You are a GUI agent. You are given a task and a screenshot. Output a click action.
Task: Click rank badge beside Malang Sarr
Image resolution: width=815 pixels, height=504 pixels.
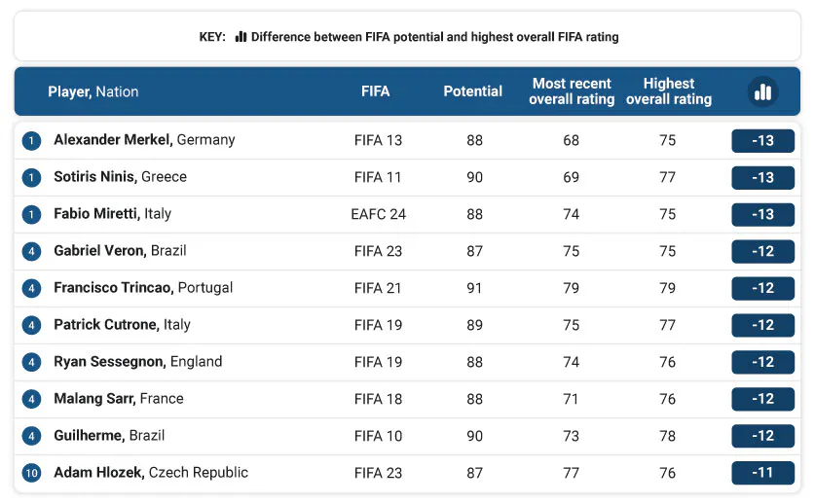32,400
